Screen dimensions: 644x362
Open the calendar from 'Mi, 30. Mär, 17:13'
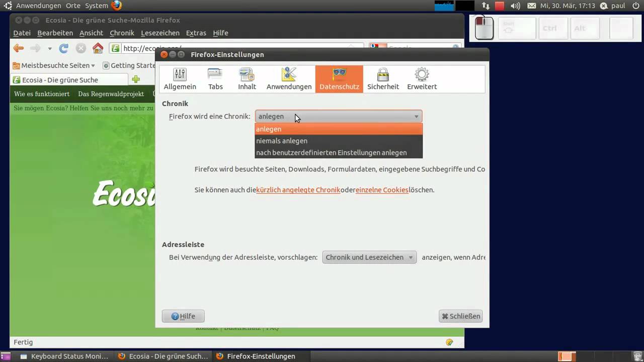tap(568, 6)
